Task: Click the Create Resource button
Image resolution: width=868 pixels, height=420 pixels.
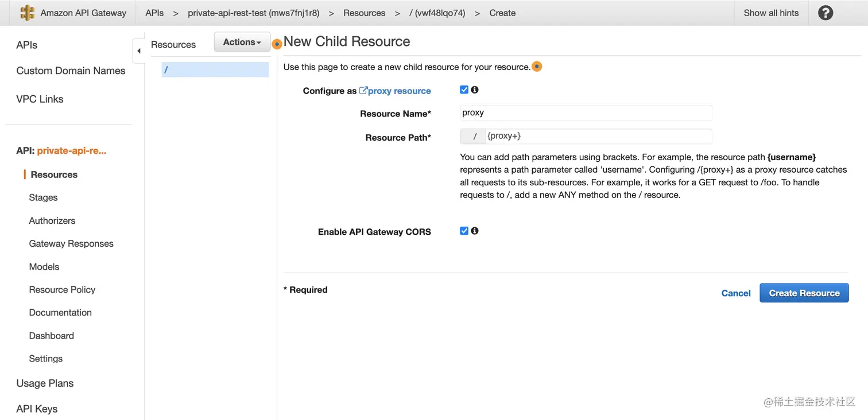Action: (804, 293)
